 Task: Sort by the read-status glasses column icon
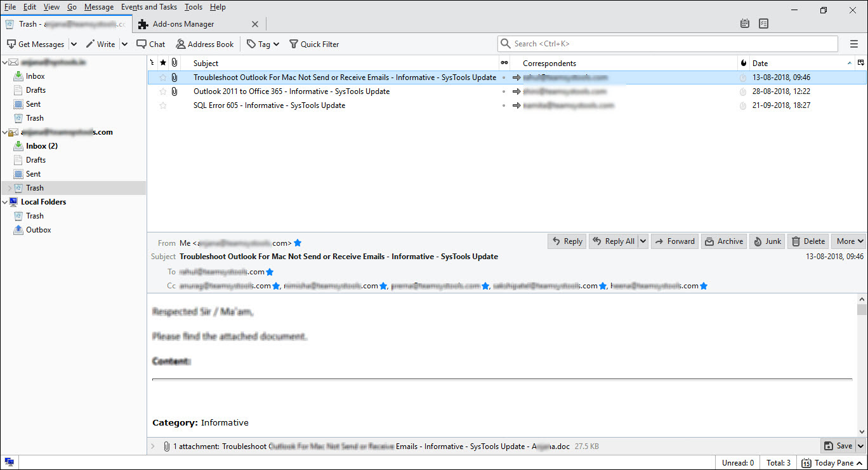504,63
